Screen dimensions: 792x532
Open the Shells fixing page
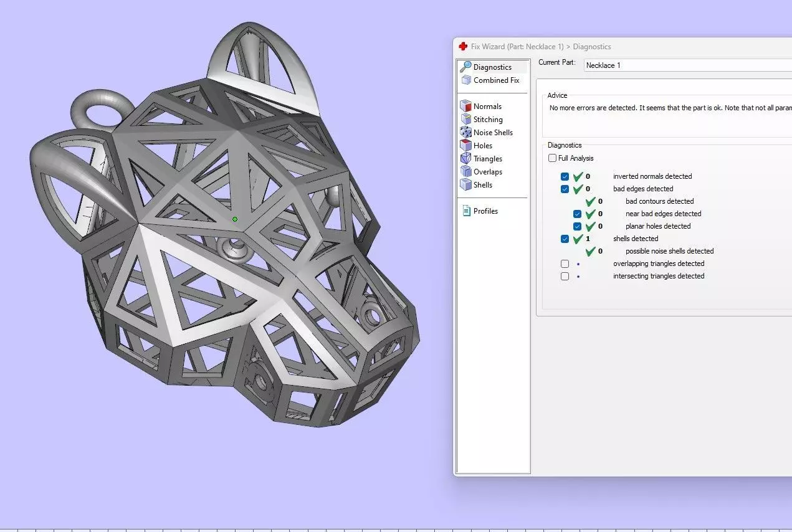tap(483, 185)
